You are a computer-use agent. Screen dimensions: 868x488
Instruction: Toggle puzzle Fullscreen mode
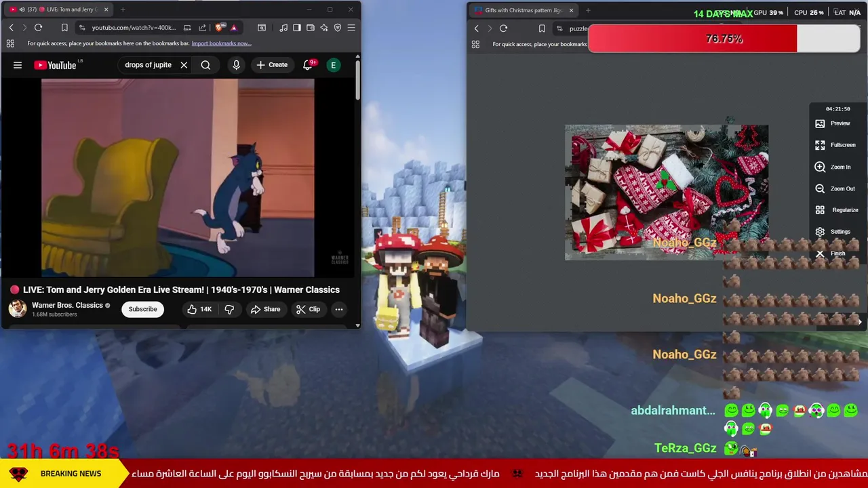coord(835,145)
